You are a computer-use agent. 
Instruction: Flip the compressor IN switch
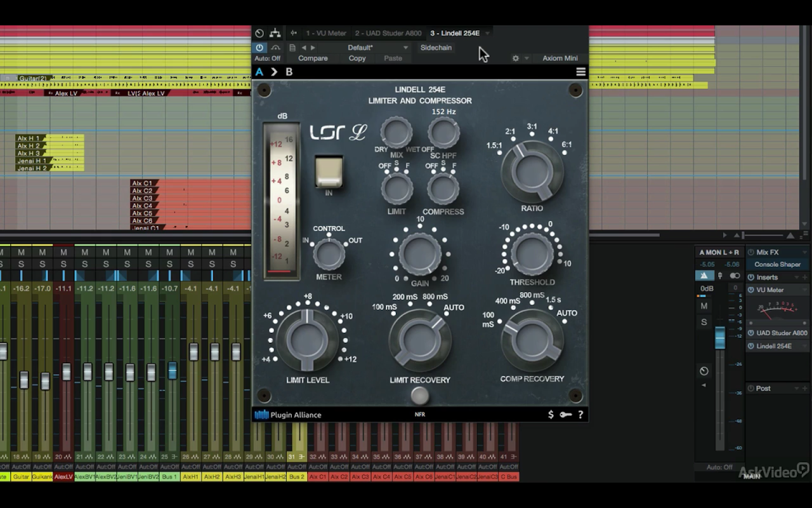pos(329,171)
